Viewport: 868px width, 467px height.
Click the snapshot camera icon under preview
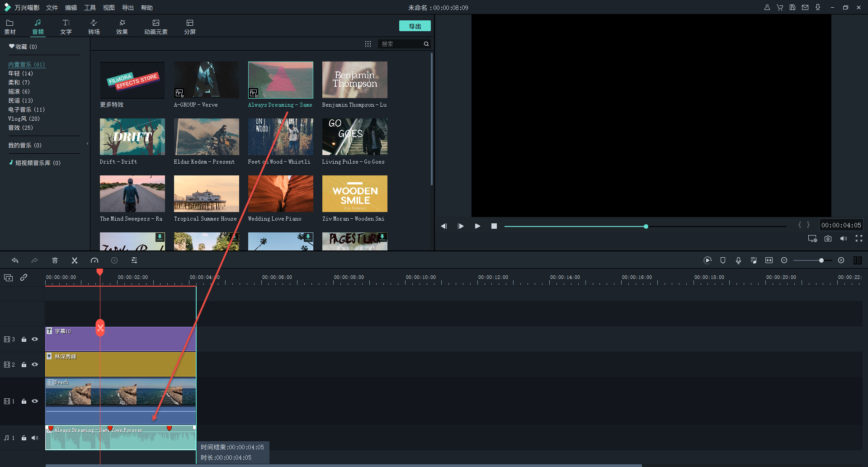[x=828, y=239]
